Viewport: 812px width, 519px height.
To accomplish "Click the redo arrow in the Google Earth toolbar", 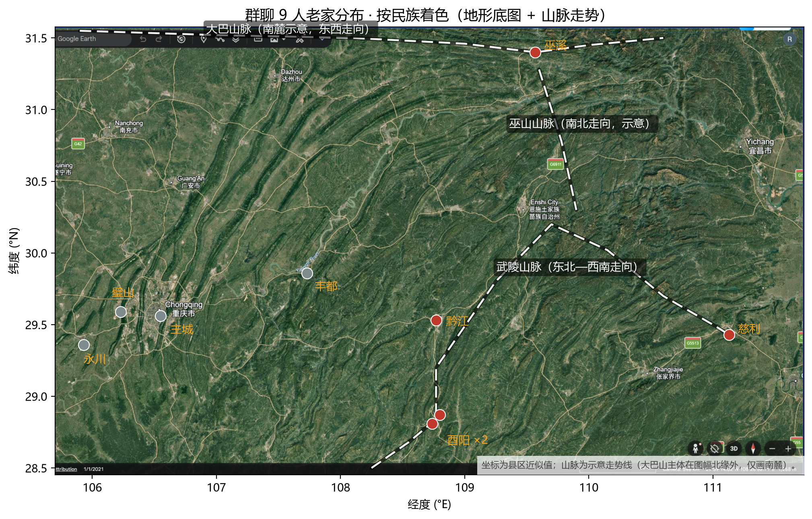I will pyautogui.click(x=159, y=39).
